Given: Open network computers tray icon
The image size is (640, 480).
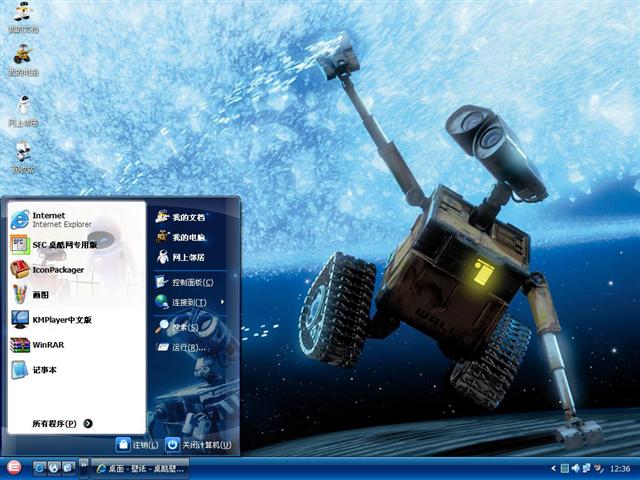Looking at the screenshot, I should tap(587, 468).
